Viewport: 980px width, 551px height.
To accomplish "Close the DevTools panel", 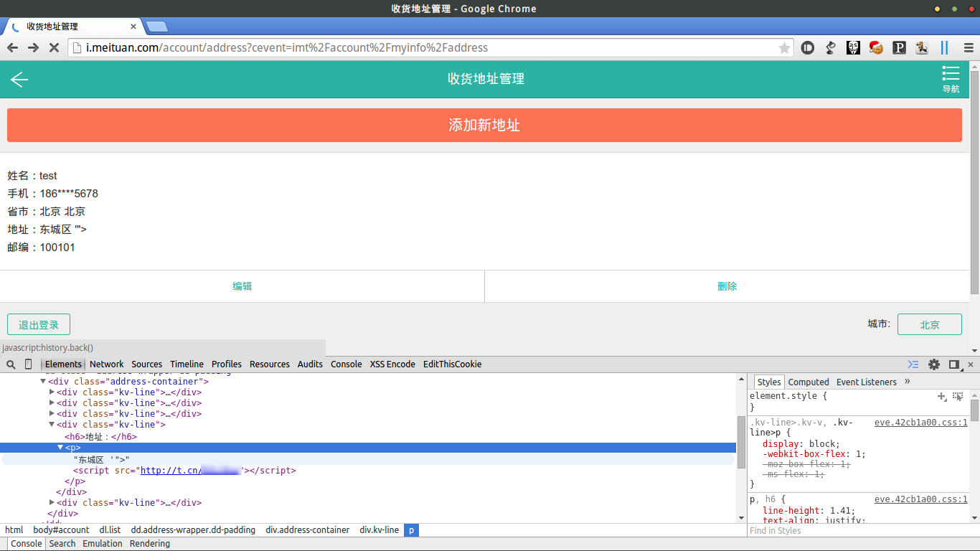I will (x=971, y=364).
